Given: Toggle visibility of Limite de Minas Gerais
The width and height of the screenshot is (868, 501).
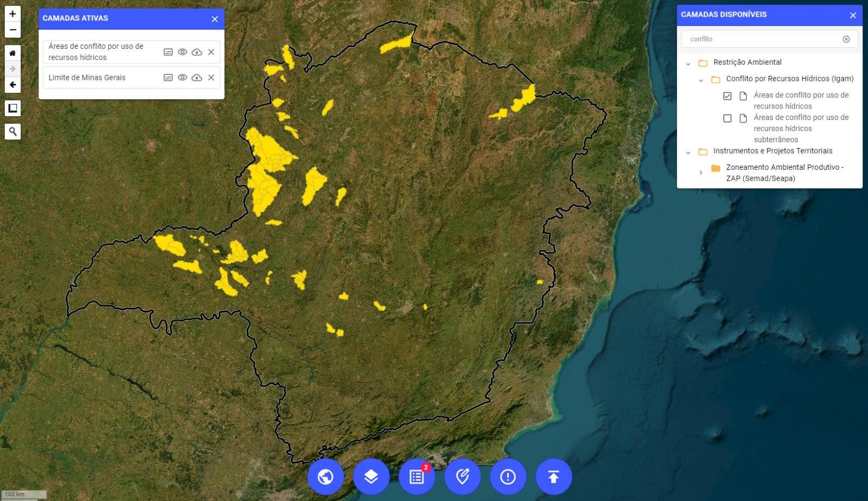Looking at the screenshot, I should [182, 78].
